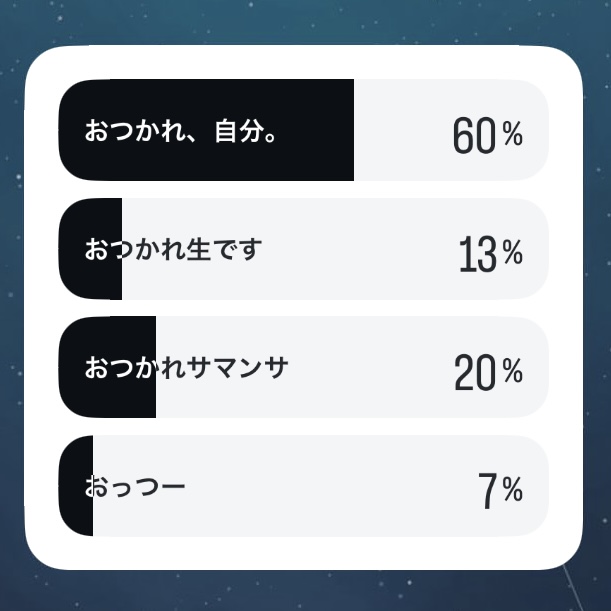Image resolution: width=611 pixels, height=611 pixels.
Task: Pick the "おっつー" poll answer
Action: click(x=135, y=487)
